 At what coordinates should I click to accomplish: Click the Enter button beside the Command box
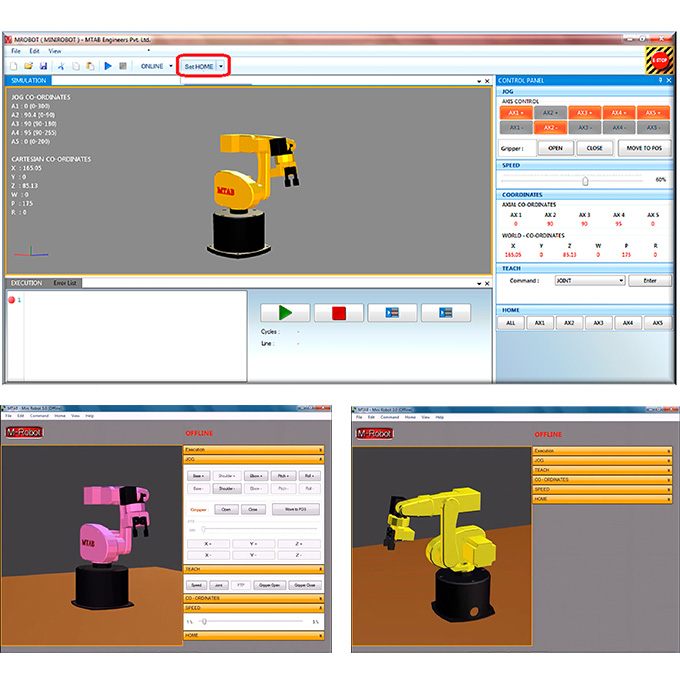pos(650,281)
